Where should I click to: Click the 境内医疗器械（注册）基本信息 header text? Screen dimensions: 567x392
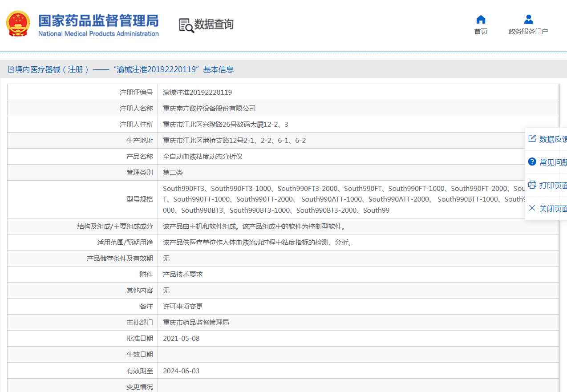125,69
